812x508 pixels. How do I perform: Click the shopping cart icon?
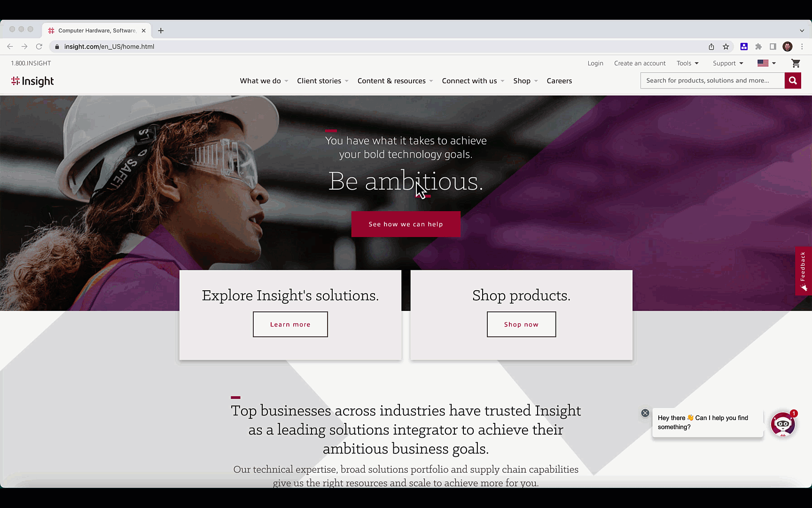(796, 63)
